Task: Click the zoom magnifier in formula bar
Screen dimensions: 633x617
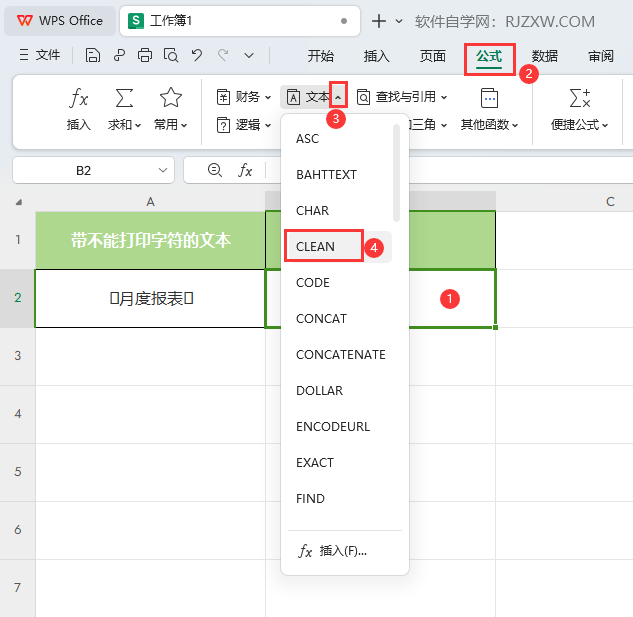Action: pyautogui.click(x=215, y=170)
